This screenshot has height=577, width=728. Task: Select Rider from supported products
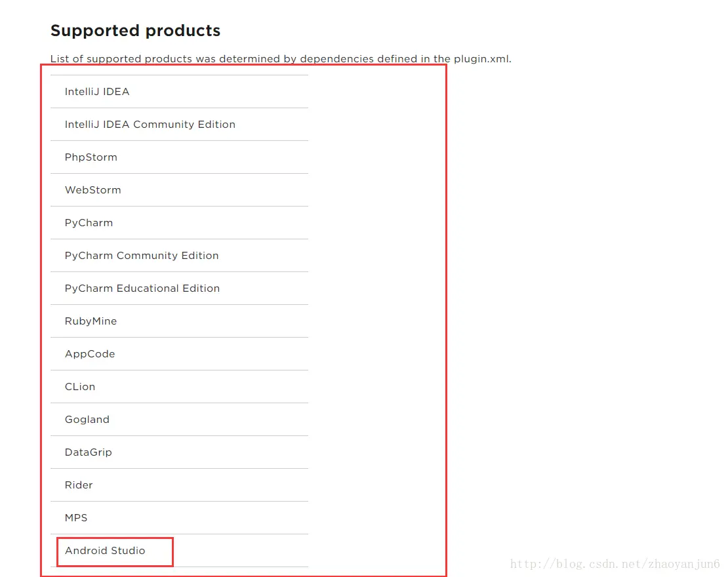179,485
